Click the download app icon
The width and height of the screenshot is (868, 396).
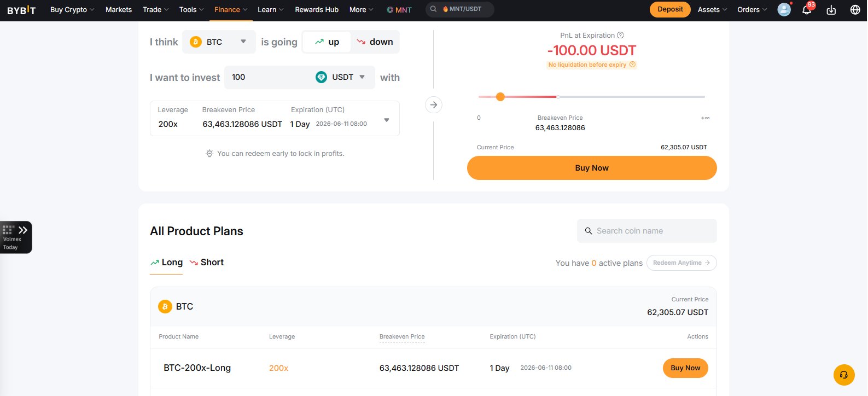click(x=831, y=10)
